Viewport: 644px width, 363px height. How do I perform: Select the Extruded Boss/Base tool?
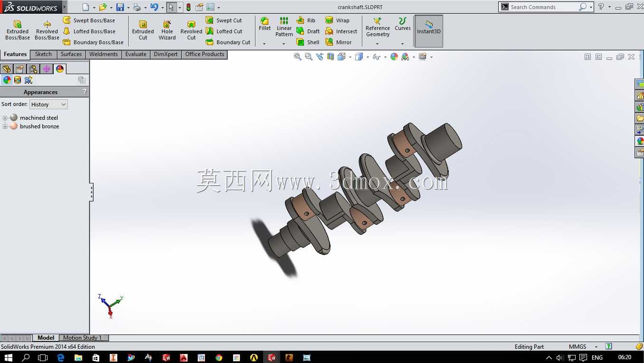[18, 30]
